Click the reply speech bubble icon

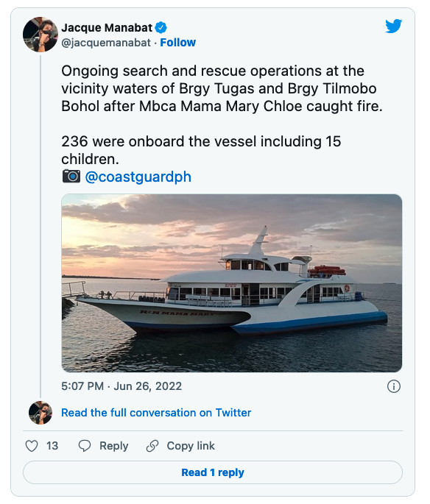[x=85, y=446]
